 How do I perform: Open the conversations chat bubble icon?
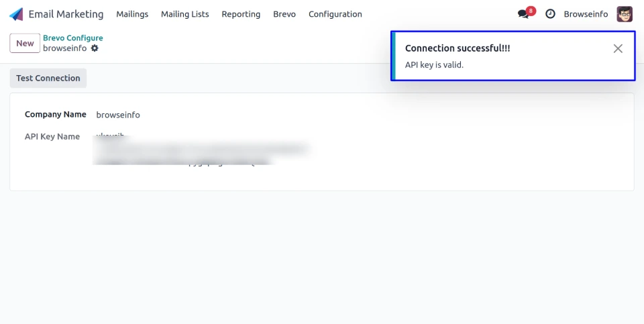(523, 14)
